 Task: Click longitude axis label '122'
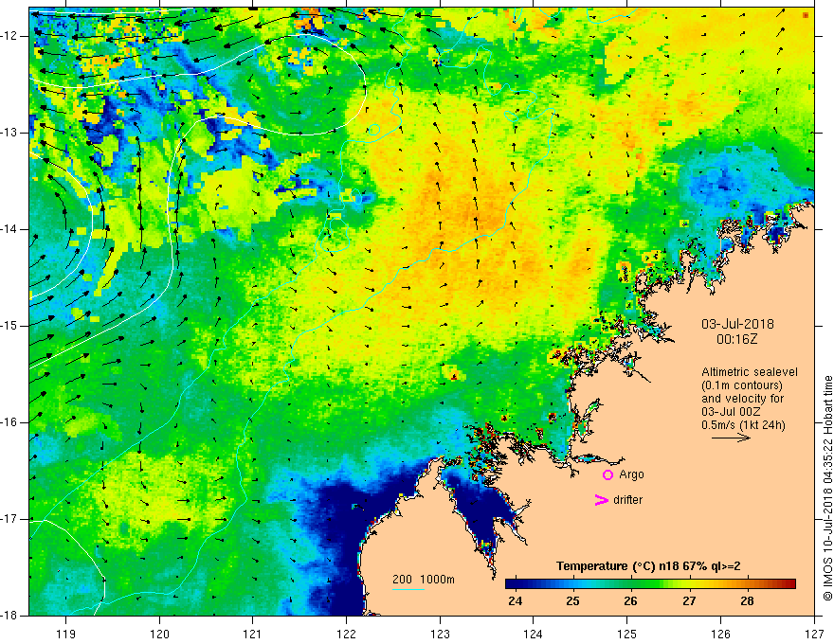coord(346,634)
